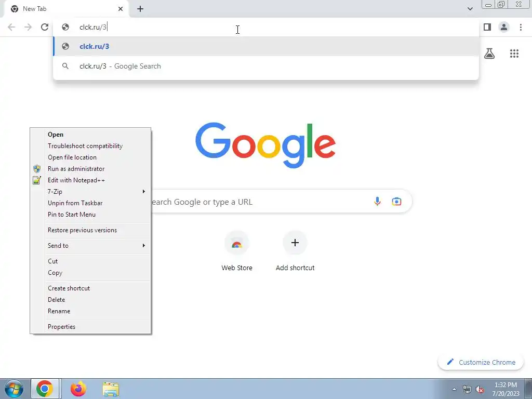Screen dimensions: 532x399
Task: Expand the 7-Zip submenu
Action: click(x=90, y=192)
